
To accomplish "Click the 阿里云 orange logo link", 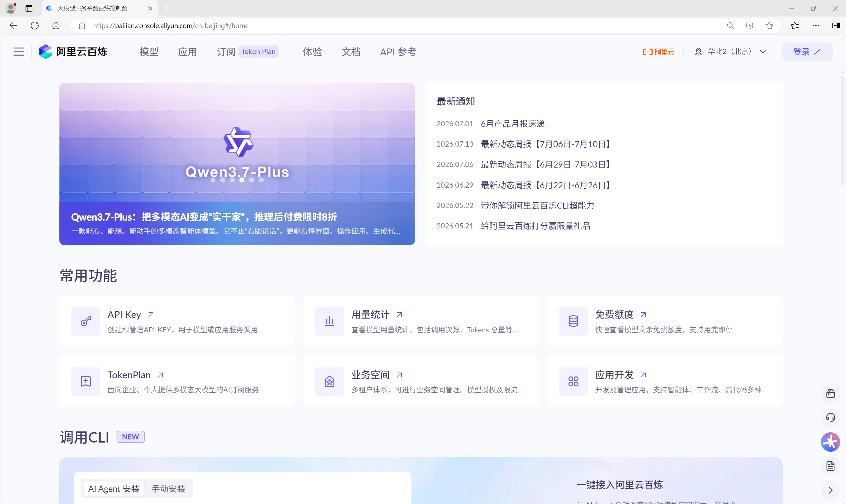I will tap(658, 52).
